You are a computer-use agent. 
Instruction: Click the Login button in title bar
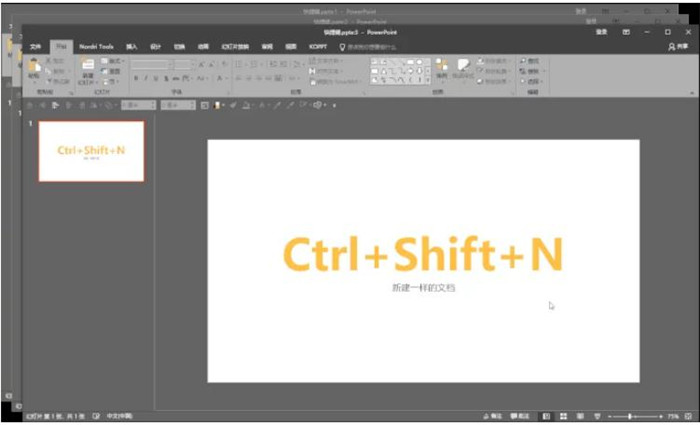point(601,32)
